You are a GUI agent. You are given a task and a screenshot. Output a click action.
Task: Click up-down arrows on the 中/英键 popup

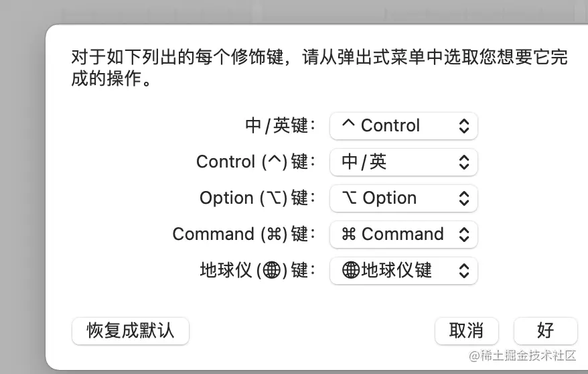[463, 125]
